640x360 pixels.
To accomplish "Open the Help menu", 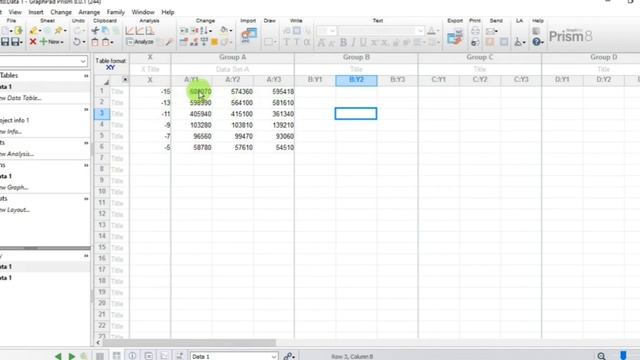I will click(168, 12).
